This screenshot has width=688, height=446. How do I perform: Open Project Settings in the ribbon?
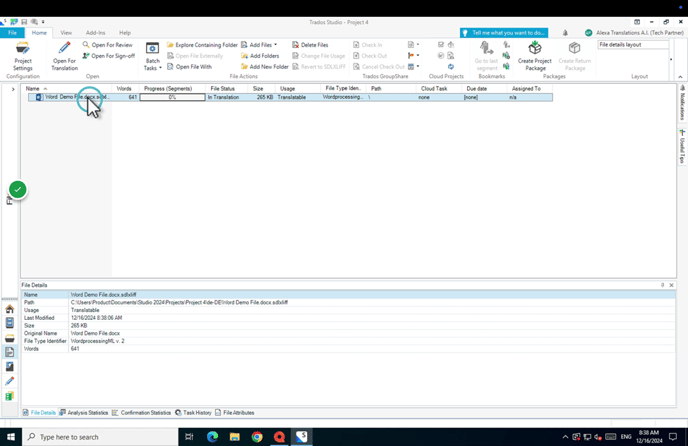tap(23, 56)
